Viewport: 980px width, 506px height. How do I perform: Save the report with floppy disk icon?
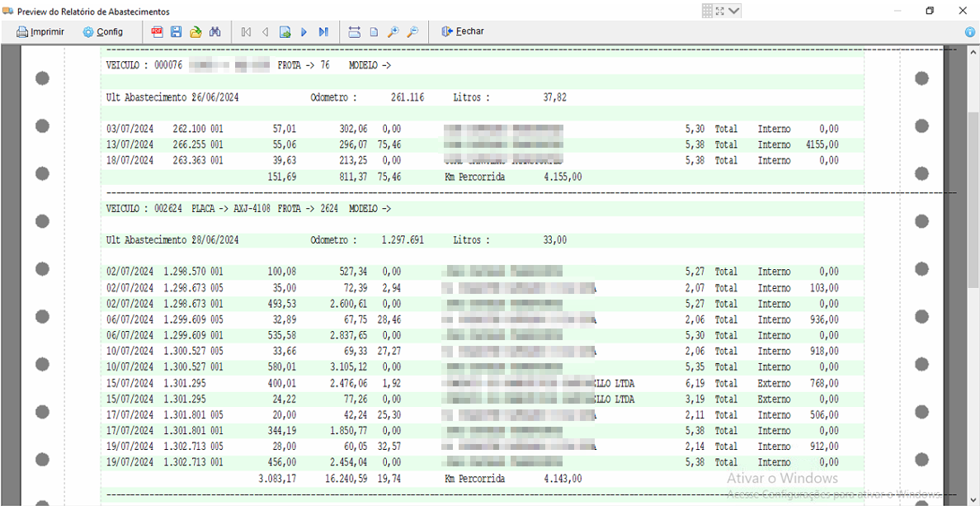click(x=176, y=32)
